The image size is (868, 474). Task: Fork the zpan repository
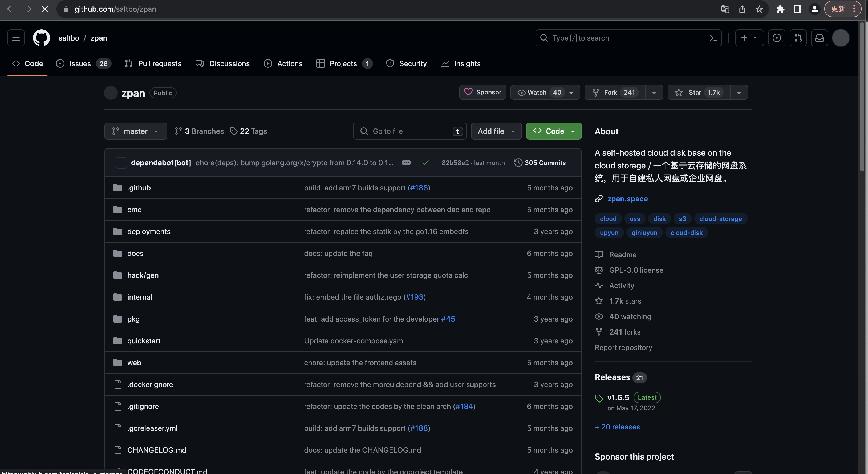615,92
